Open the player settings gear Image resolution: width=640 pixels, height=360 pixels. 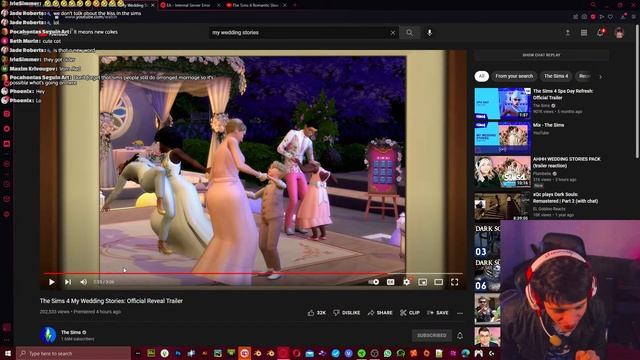coord(407,282)
